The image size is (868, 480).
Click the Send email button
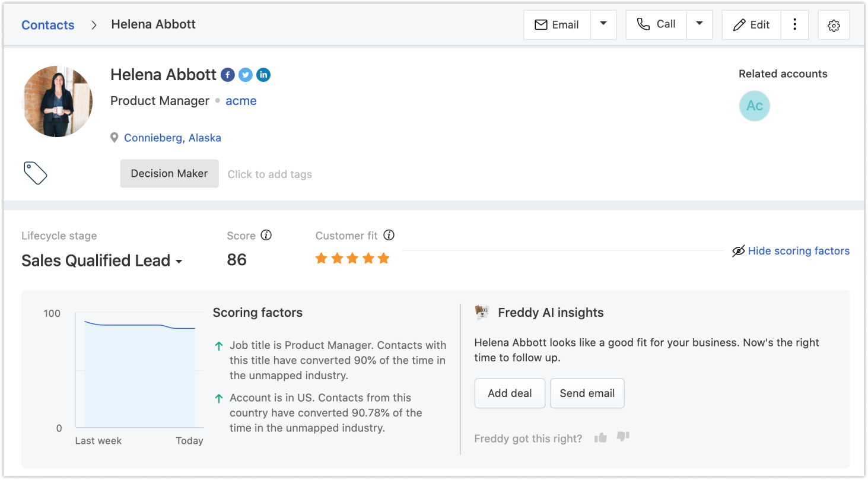click(587, 393)
